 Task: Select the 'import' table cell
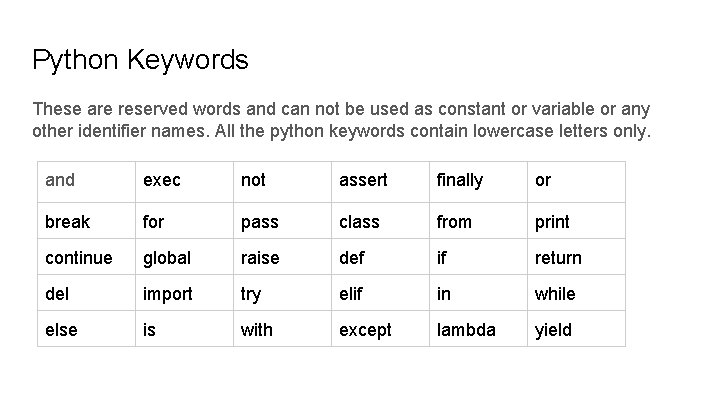185,293
